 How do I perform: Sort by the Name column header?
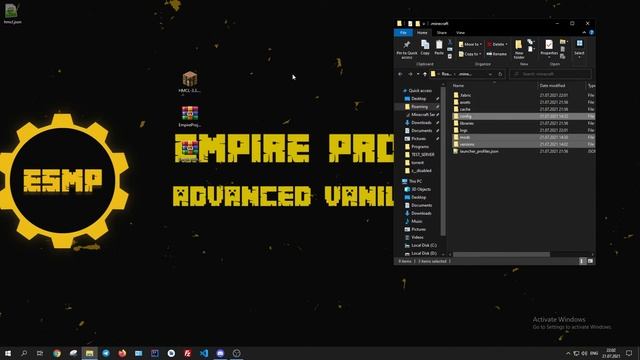click(458, 86)
